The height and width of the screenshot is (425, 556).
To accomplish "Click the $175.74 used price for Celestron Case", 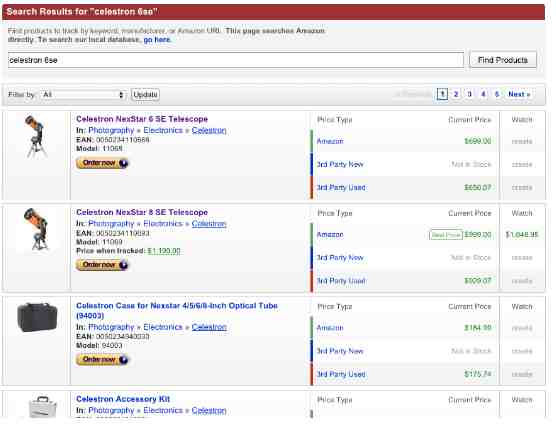I will (478, 374).
